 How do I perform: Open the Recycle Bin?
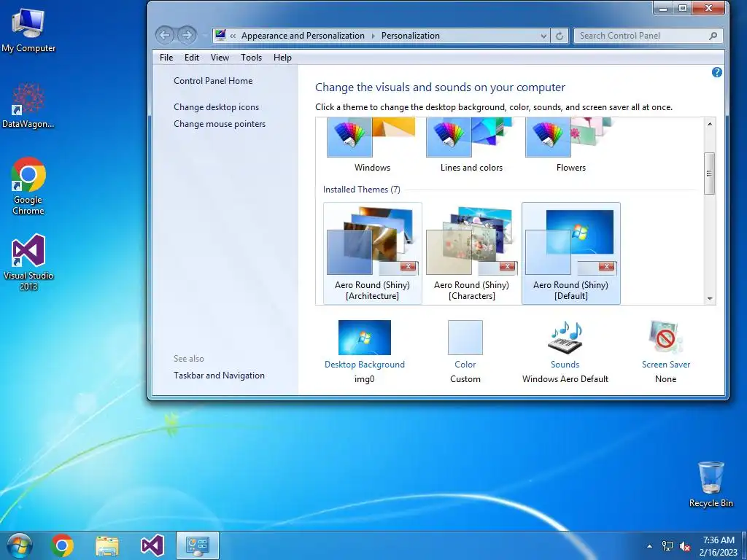tap(711, 484)
